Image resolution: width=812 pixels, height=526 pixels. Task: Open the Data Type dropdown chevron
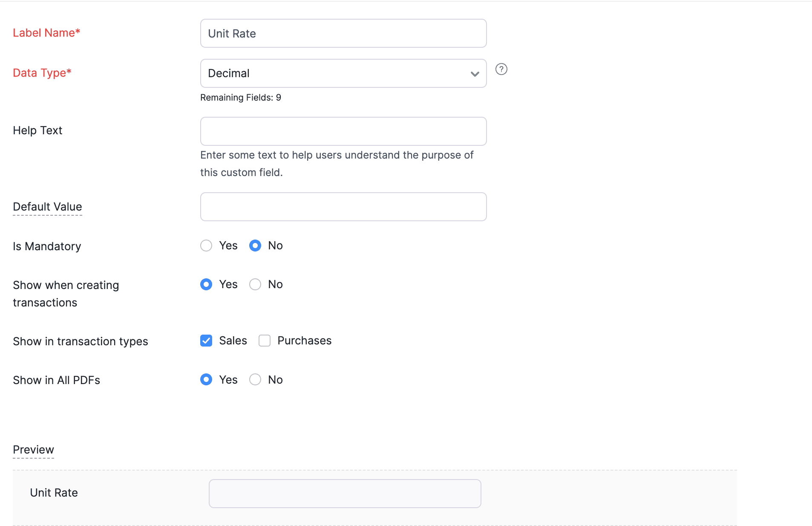click(x=475, y=74)
